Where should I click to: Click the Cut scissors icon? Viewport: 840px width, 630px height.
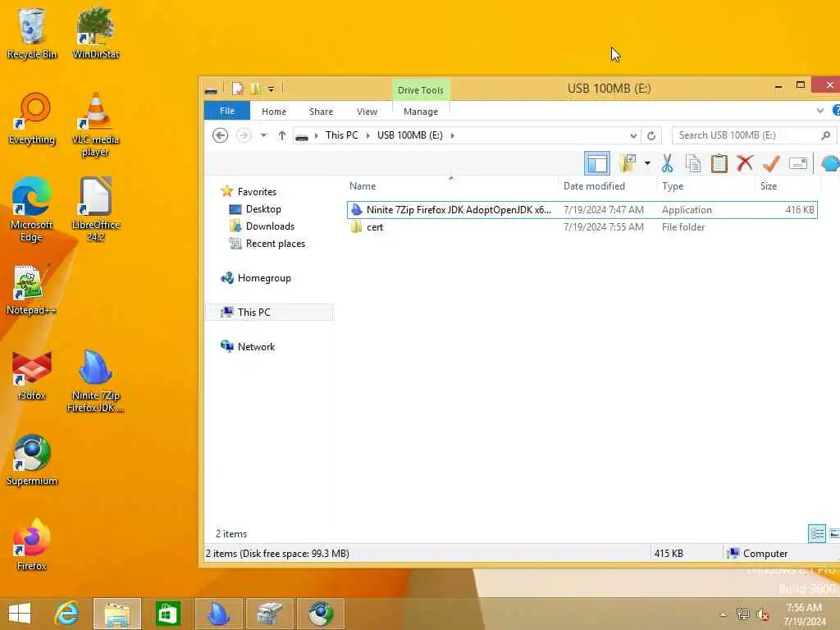click(667, 163)
